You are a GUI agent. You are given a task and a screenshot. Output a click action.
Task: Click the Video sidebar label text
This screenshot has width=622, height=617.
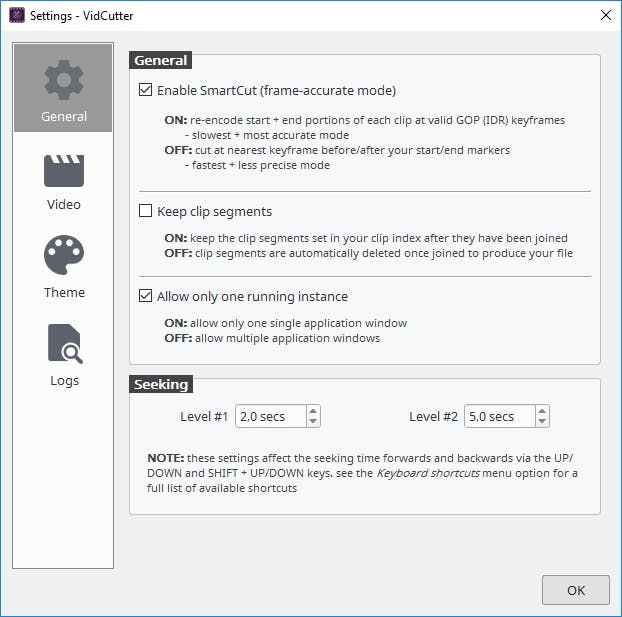(64, 205)
